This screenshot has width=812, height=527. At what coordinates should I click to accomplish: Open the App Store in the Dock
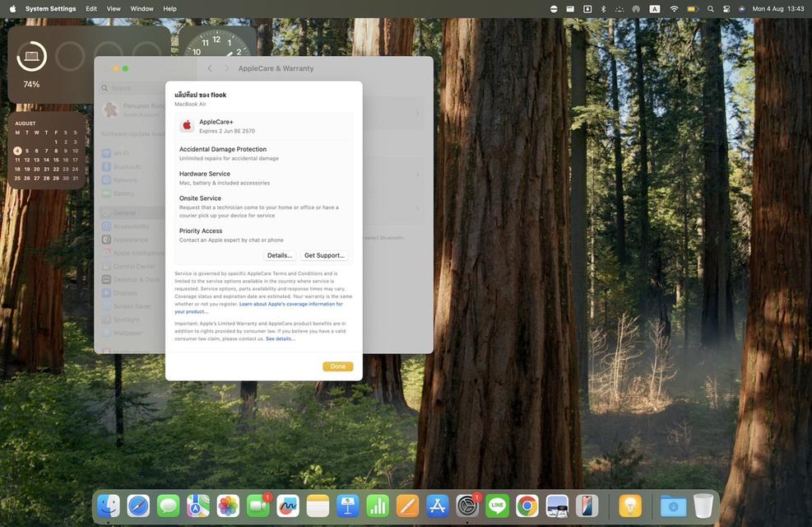437,506
